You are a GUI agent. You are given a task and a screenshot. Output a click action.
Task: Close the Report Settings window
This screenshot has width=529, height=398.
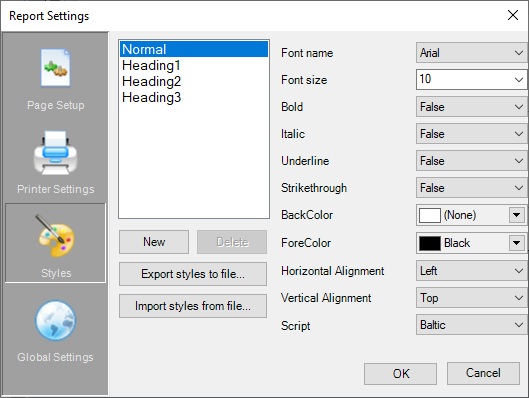pos(513,15)
